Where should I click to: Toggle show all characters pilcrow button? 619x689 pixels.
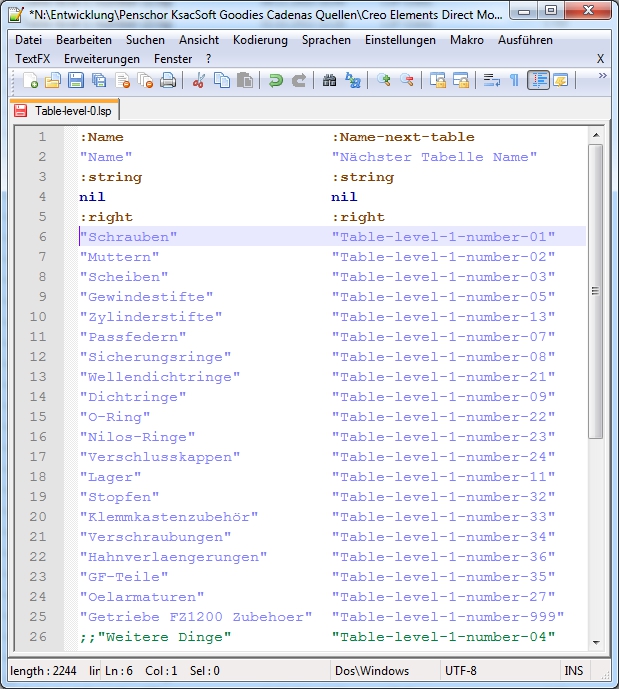[x=514, y=81]
